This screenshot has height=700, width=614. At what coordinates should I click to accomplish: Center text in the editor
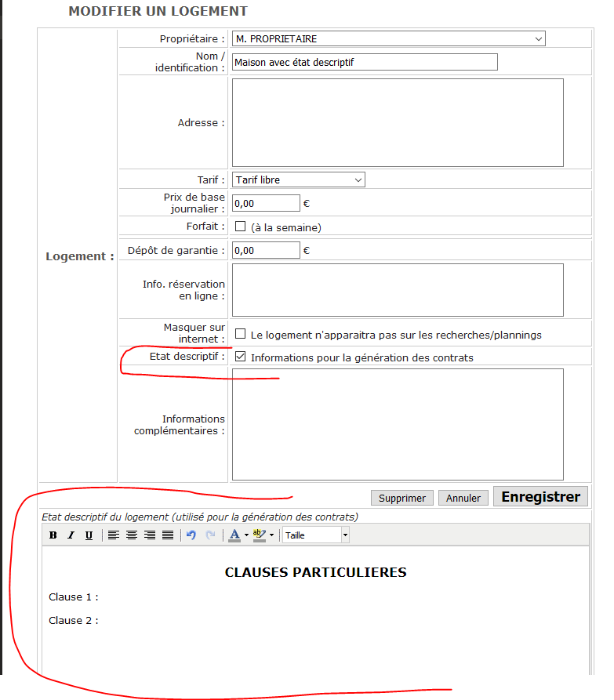click(x=131, y=535)
